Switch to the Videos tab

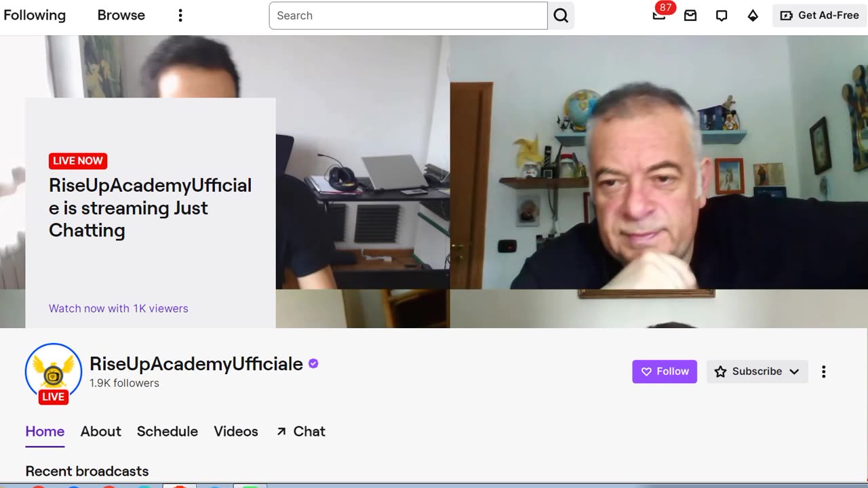click(x=236, y=432)
